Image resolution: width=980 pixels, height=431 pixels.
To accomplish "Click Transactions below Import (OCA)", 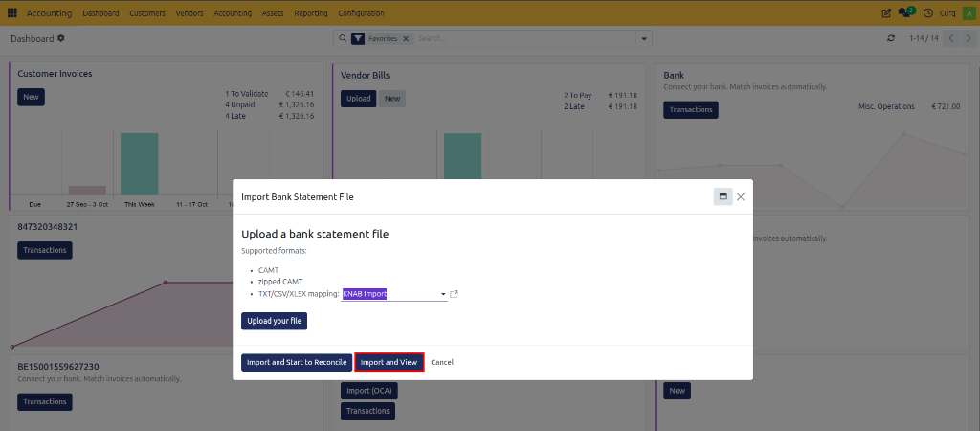I will tap(367, 410).
